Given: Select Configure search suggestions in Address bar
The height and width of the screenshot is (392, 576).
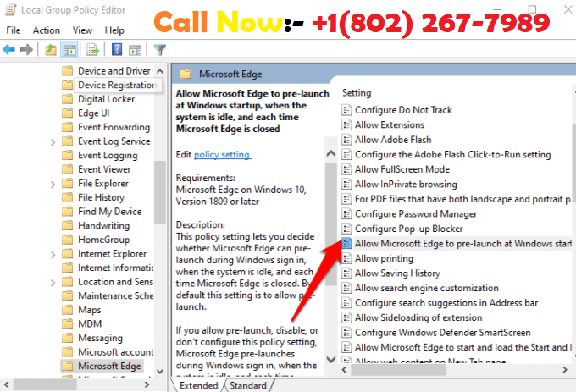Looking at the screenshot, I should coord(440,303).
